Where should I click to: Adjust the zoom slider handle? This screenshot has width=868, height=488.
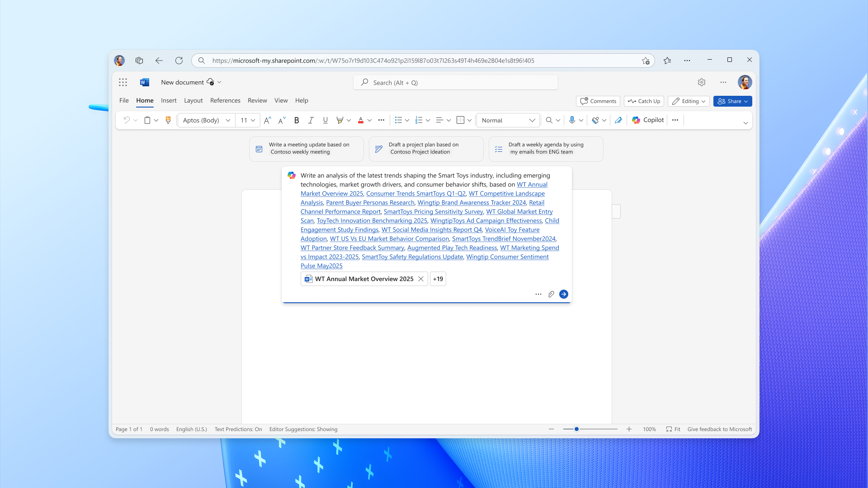(577, 429)
